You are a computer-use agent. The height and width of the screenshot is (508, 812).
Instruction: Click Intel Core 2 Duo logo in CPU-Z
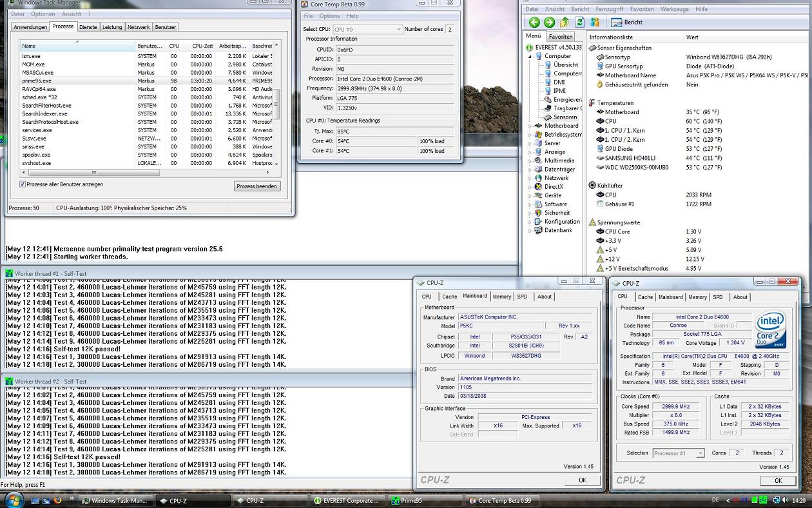pyautogui.click(x=769, y=329)
